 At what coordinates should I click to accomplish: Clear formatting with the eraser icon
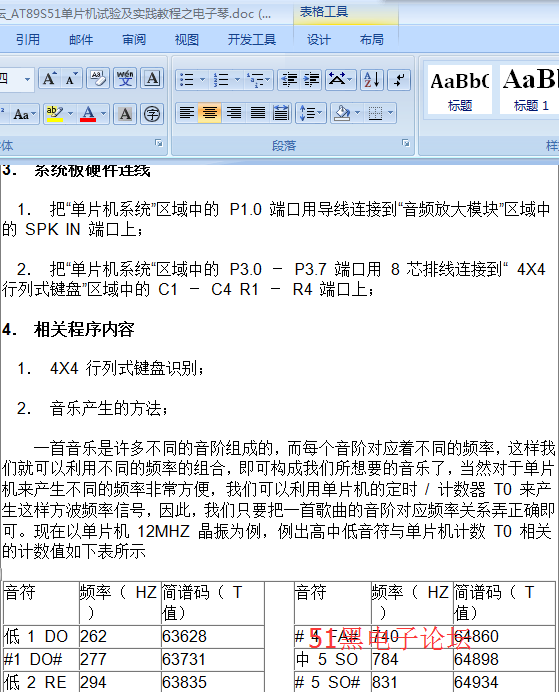click(98, 79)
